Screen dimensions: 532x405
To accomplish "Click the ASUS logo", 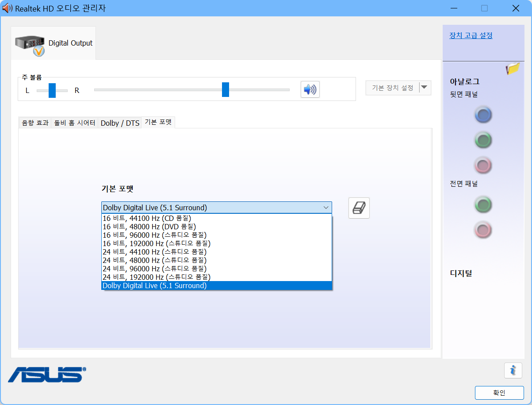I will [x=47, y=374].
